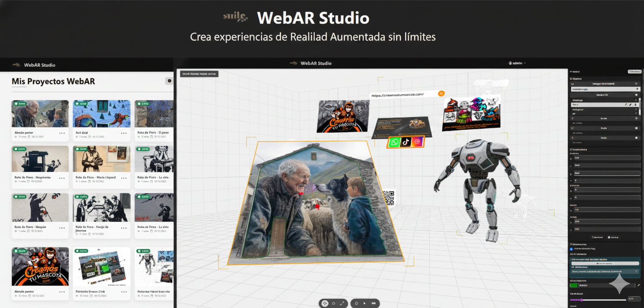Click the orange badge next to the scene URL label
The height and width of the screenshot is (308, 644).
441,93
